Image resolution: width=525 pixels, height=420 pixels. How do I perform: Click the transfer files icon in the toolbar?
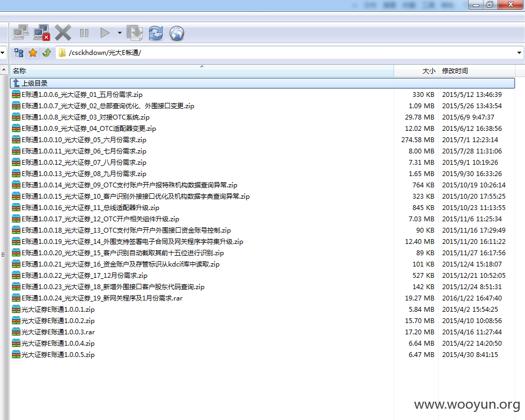tap(135, 33)
